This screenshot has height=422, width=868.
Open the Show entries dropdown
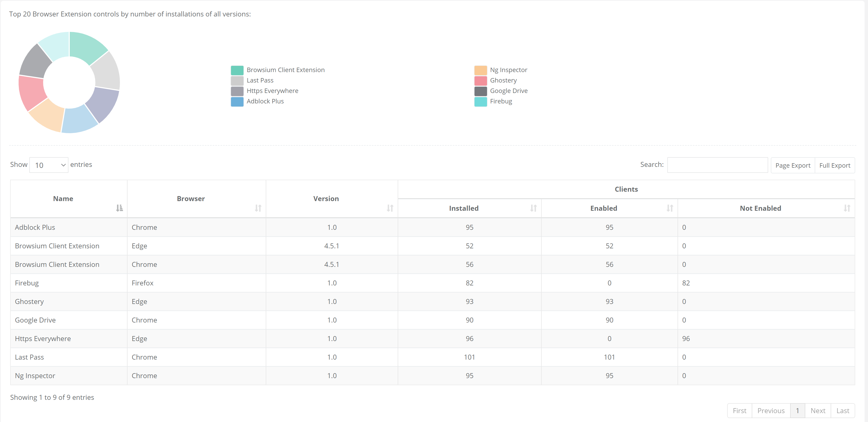pyautogui.click(x=49, y=165)
